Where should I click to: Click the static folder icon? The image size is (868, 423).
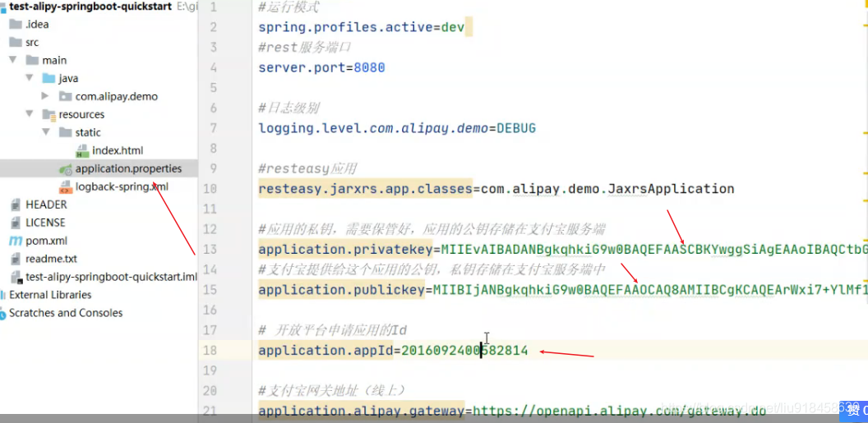65,133
